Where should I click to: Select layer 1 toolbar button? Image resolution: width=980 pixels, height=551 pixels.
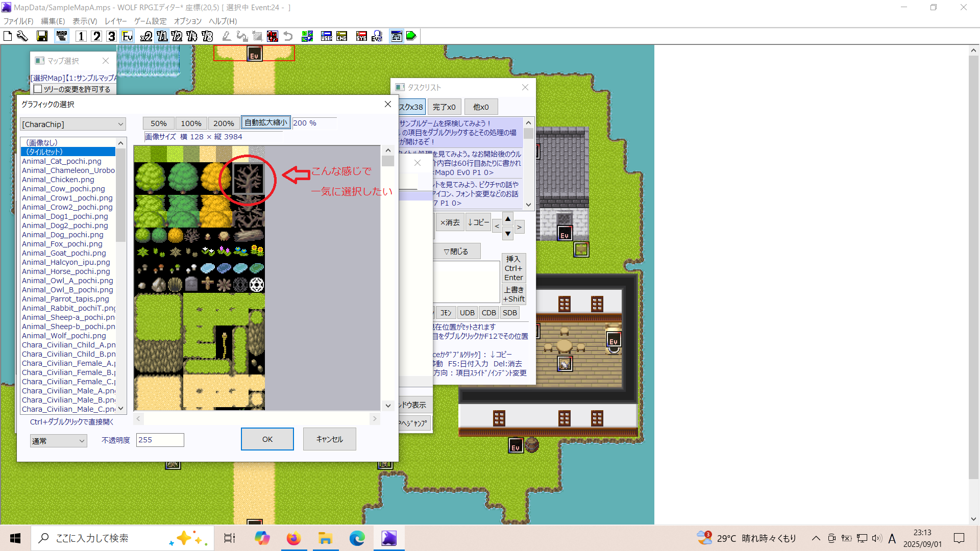pyautogui.click(x=81, y=36)
